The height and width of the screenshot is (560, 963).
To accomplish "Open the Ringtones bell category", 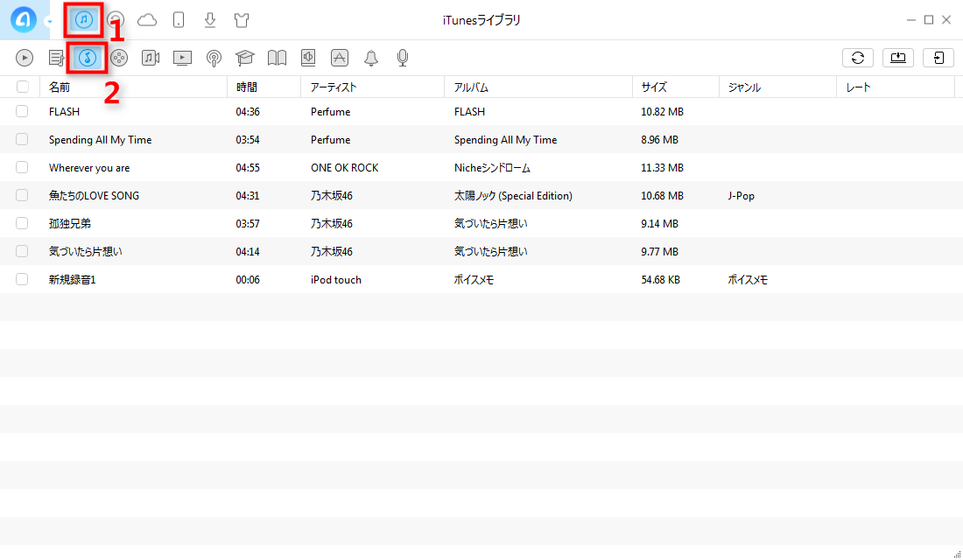I will point(371,58).
